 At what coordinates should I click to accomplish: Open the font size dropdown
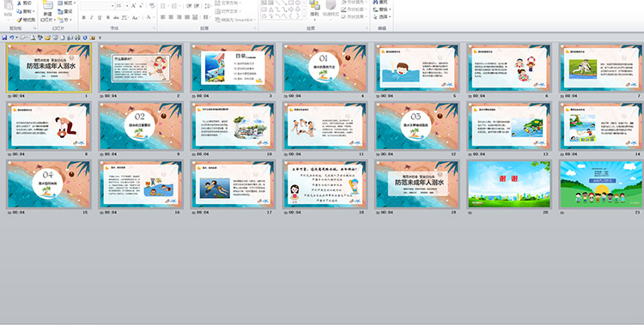(x=127, y=6)
